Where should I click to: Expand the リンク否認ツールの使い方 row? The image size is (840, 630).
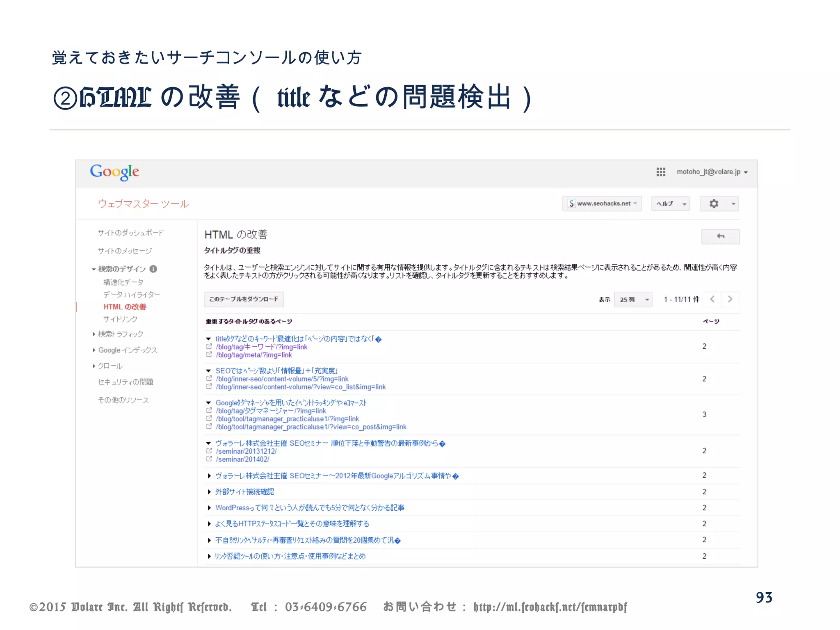tap(209, 556)
